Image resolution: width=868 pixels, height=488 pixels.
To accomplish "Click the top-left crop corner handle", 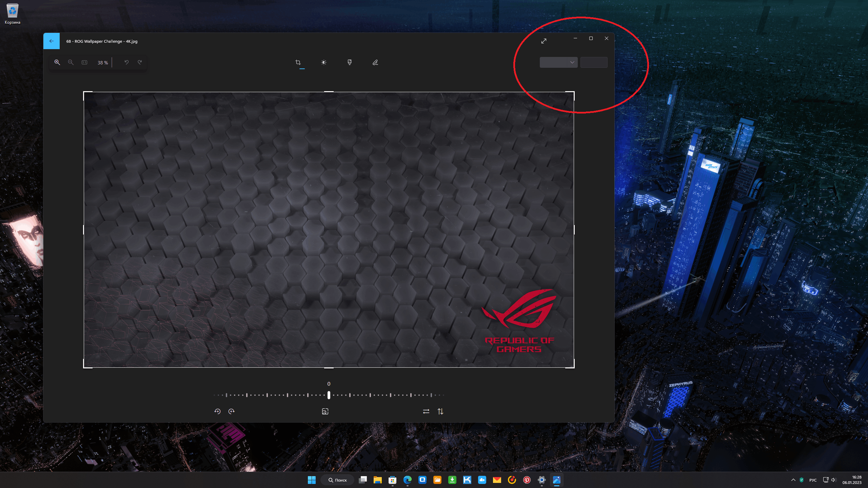I will tap(84, 93).
